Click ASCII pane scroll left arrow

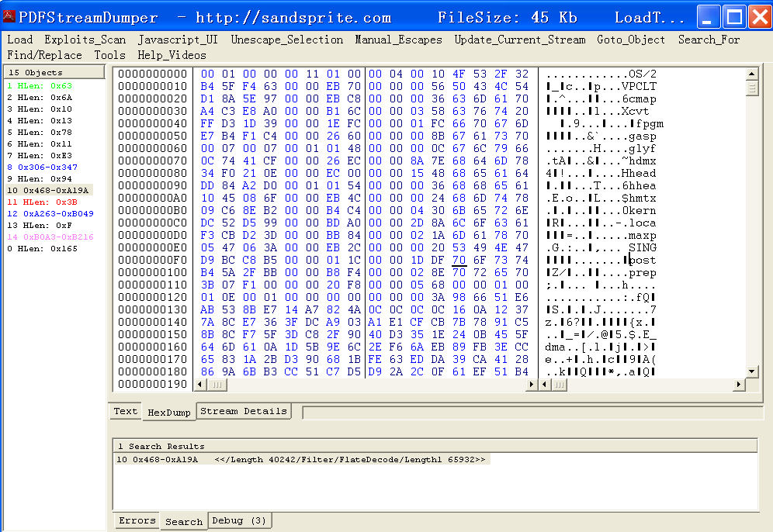point(545,384)
